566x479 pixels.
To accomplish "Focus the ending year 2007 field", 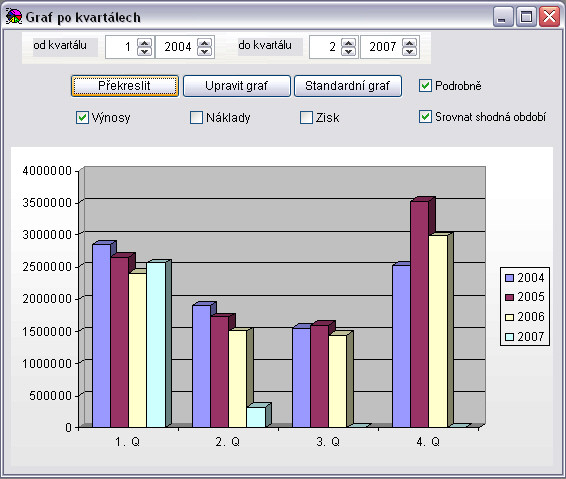I will (382, 47).
